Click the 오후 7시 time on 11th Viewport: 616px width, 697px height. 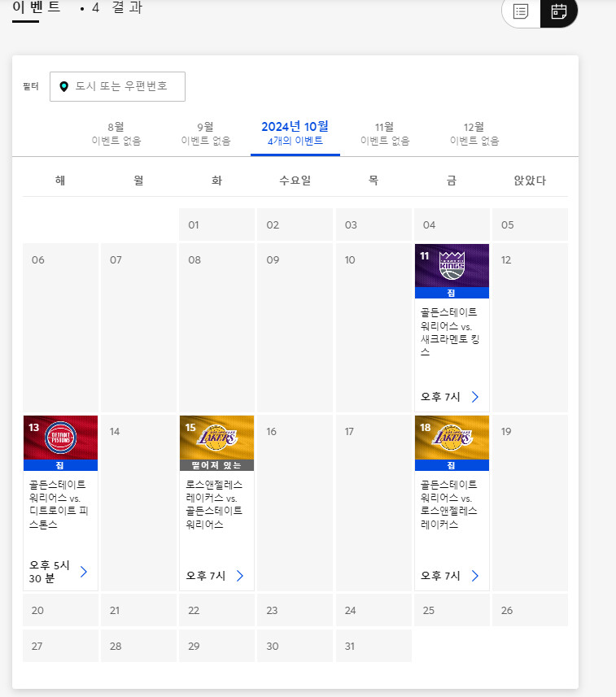click(x=440, y=397)
